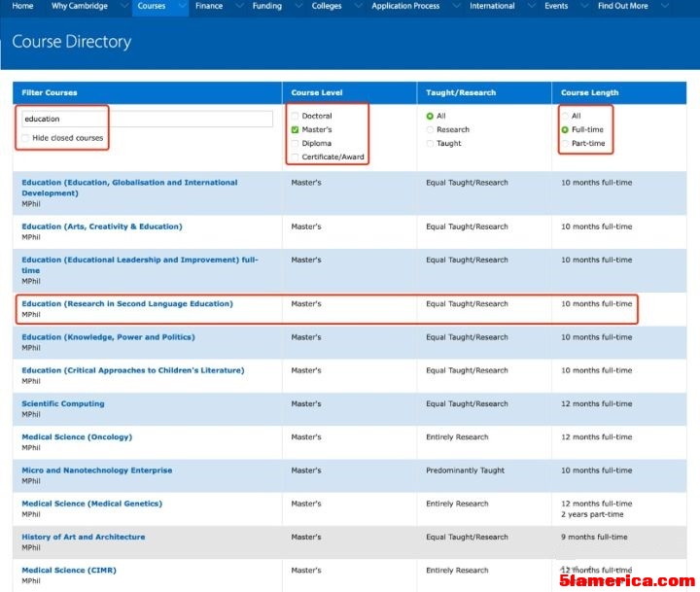Expand the Application Process menu arrow

456,6
